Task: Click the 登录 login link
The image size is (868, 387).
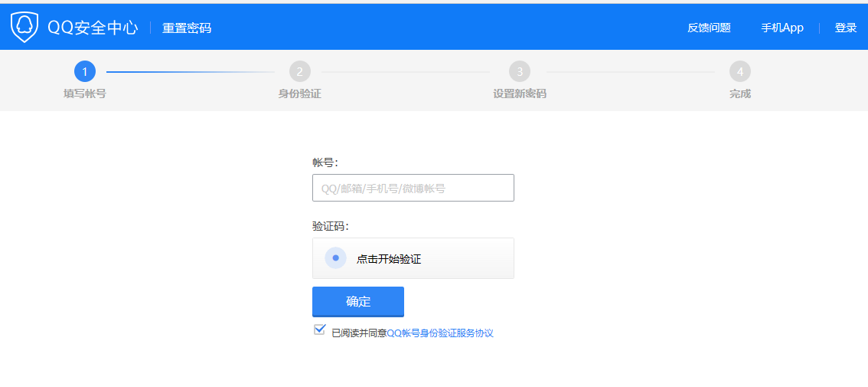Action: click(x=846, y=28)
